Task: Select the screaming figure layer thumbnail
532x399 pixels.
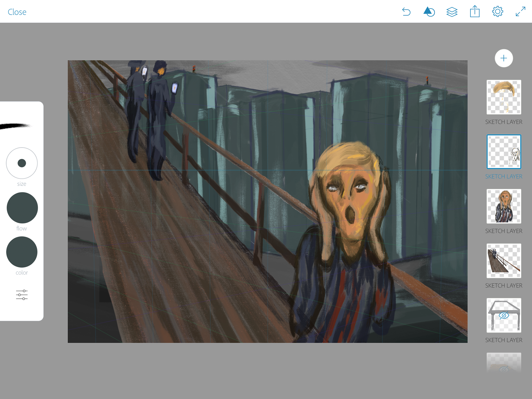Action: point(504,206)
